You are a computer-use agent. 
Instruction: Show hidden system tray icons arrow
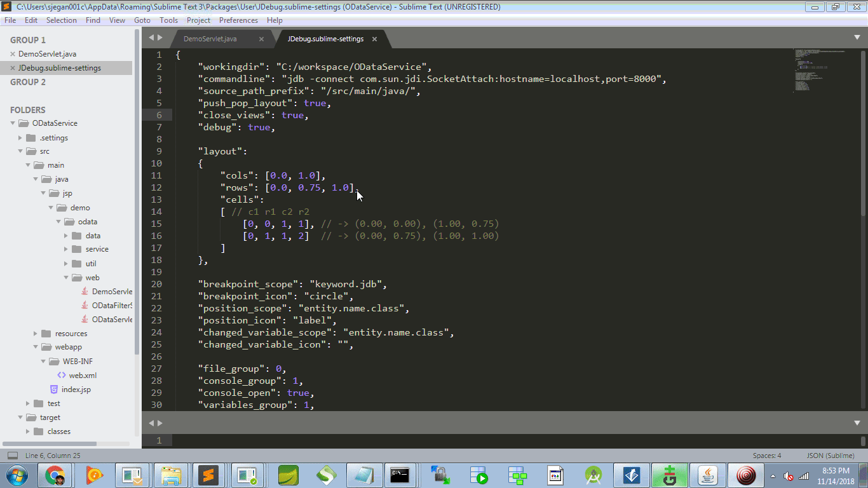773,476
